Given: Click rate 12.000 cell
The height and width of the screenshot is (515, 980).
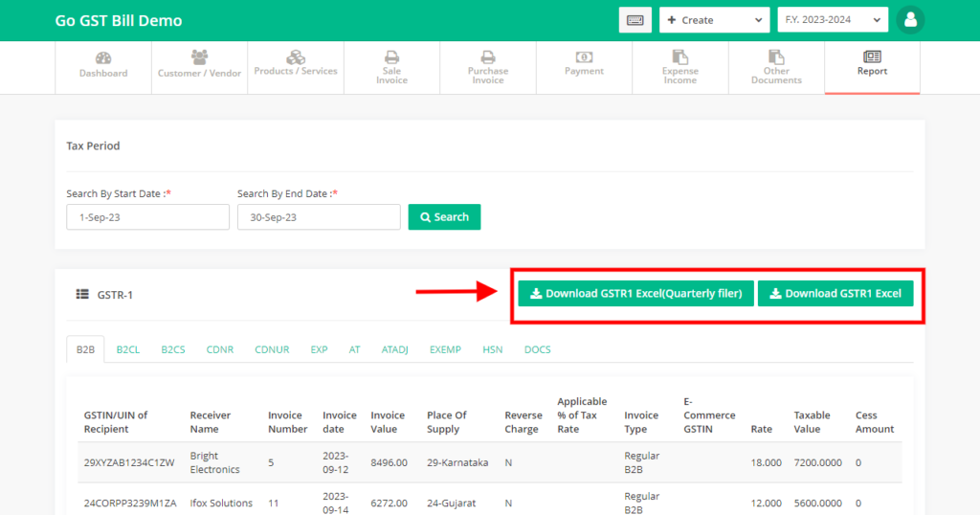Looking at the screenshot, I should pos(766,503).
